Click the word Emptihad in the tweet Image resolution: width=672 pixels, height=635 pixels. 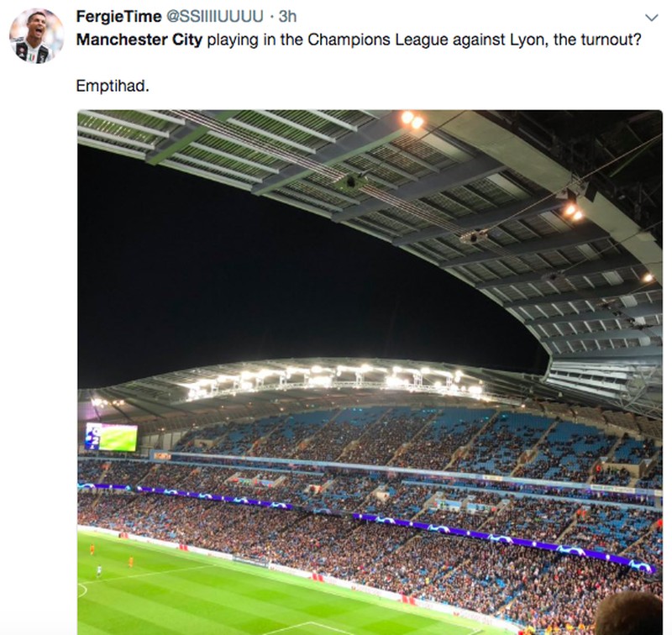(113, 86)
